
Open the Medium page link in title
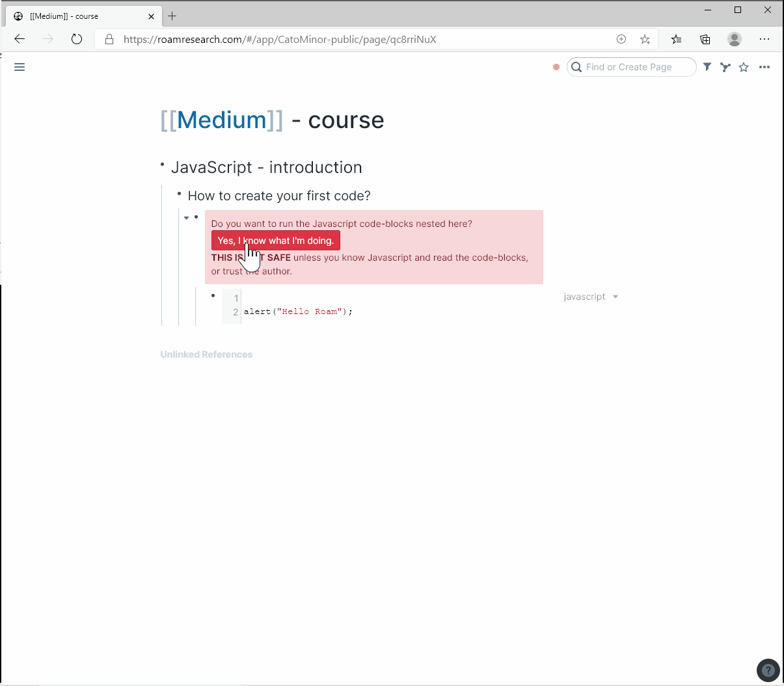coord(222,120)
